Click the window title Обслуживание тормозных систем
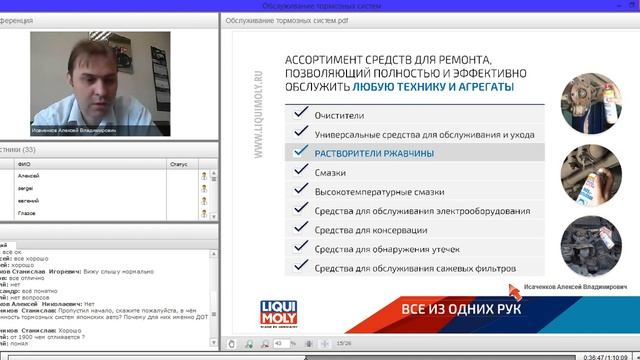 (x=322, y=6)
